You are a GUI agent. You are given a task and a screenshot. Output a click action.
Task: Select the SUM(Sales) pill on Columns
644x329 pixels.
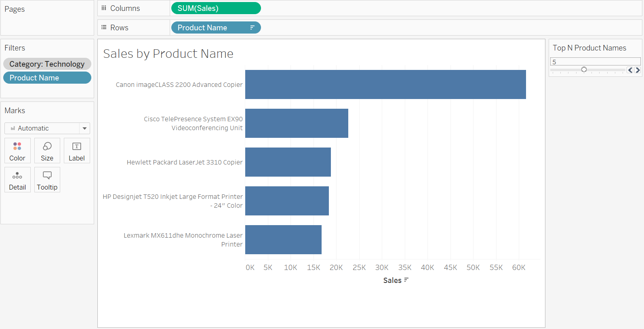point(216,8)
